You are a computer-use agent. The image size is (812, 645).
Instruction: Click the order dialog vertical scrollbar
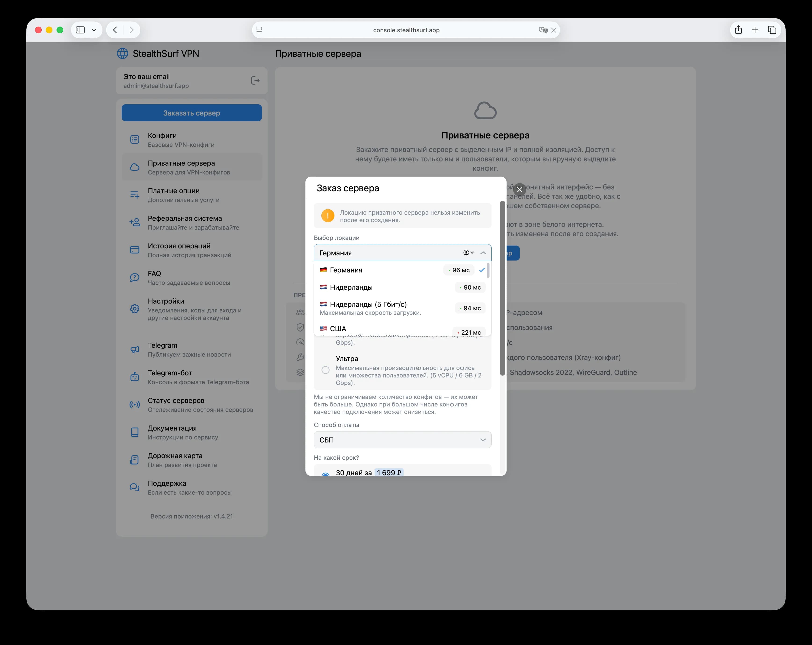(x=502, y=288)
